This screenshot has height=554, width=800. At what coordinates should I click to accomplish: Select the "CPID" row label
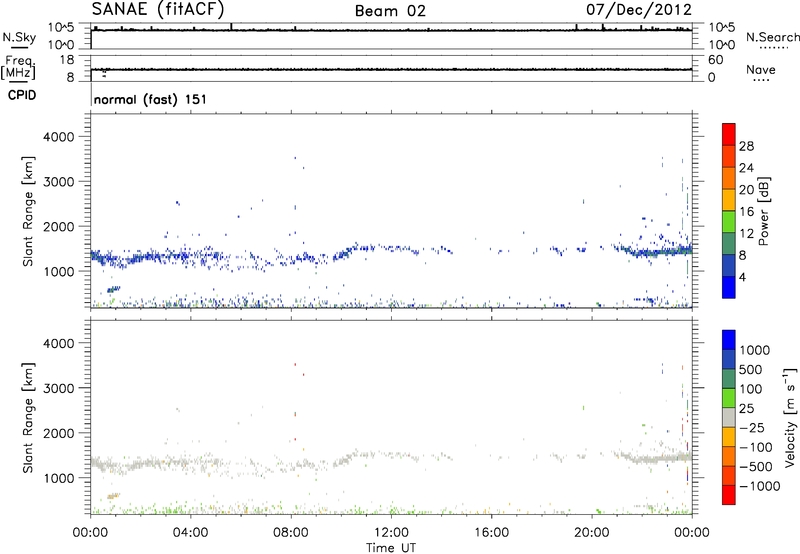(x=22, y=95)
